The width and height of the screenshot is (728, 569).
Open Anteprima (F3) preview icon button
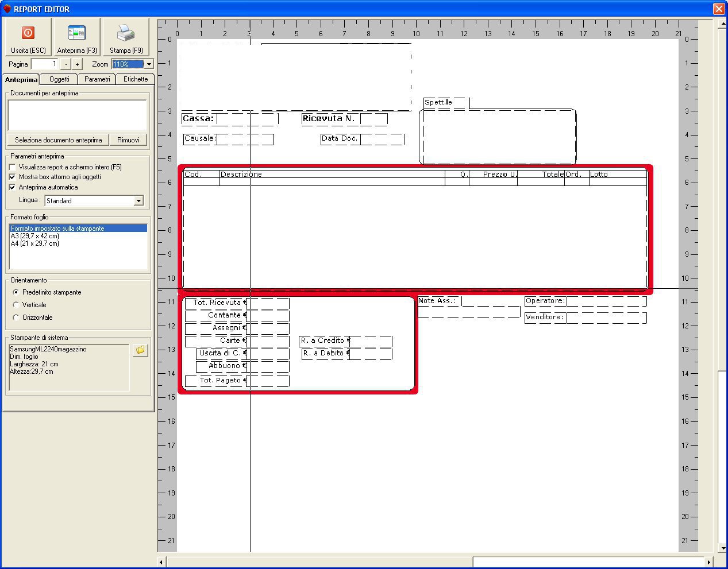click(x=77, y=37)
